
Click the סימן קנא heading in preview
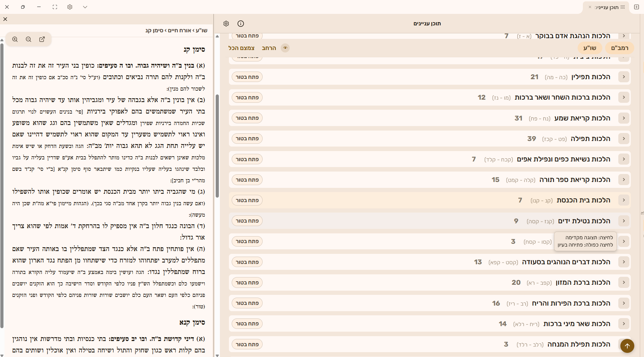(x=192, y=323)
